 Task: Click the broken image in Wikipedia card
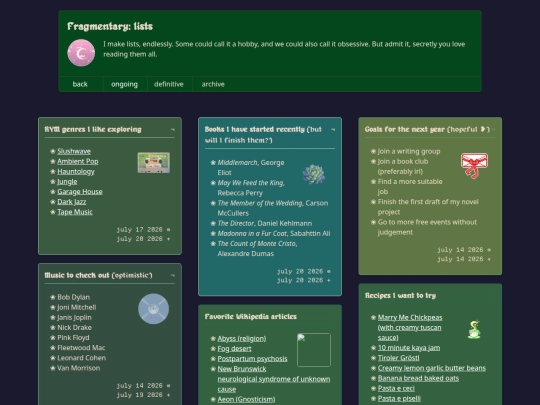(x=314, y=350)
